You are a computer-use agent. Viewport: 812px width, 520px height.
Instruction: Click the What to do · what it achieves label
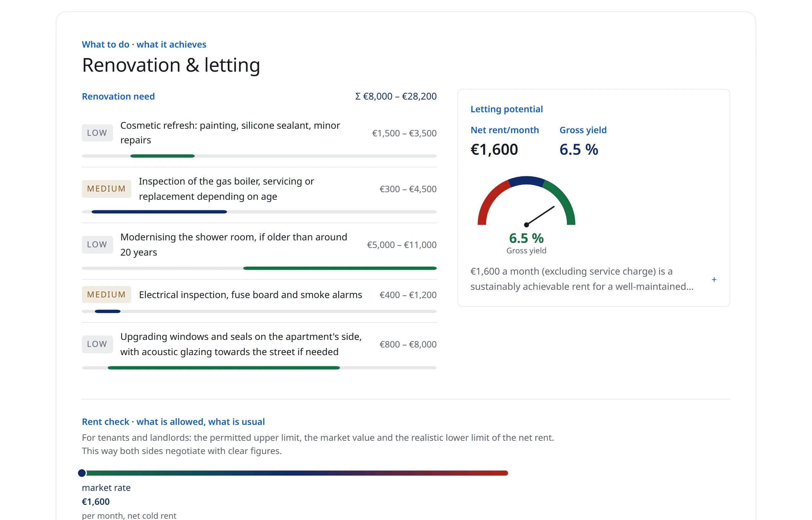pyautogui.click(x=144, y=44)
